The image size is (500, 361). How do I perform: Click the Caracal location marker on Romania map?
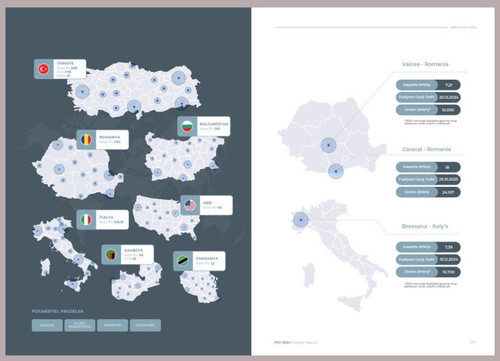[x=336, y=171]
